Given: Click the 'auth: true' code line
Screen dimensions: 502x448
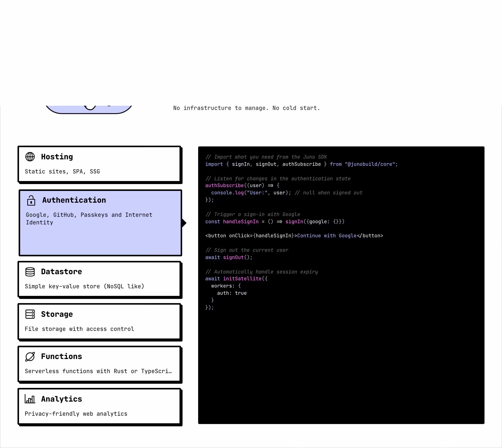Looking at the screenshot, I should (232, 293).
